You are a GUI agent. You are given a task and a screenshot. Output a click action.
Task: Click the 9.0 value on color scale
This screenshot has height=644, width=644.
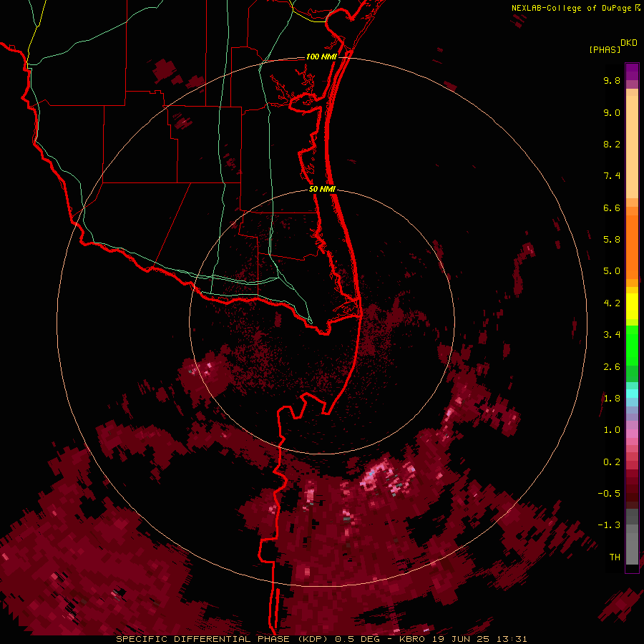coord(612,112)
